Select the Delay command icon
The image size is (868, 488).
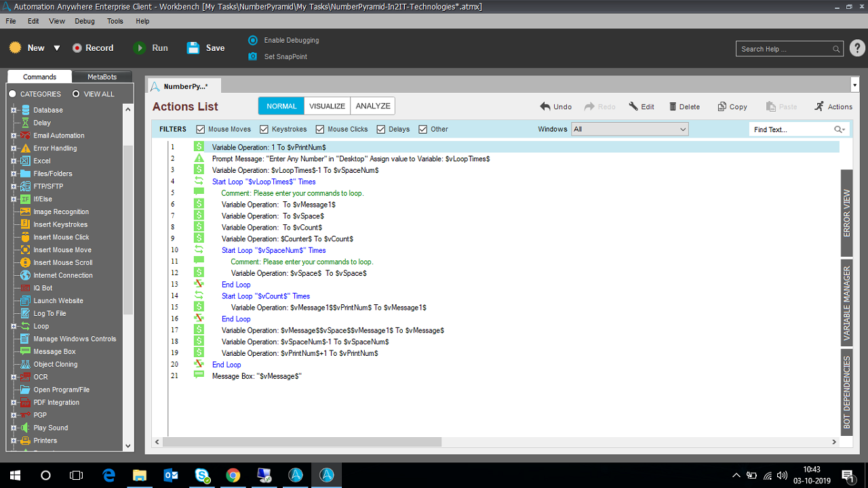click(24, 123)
